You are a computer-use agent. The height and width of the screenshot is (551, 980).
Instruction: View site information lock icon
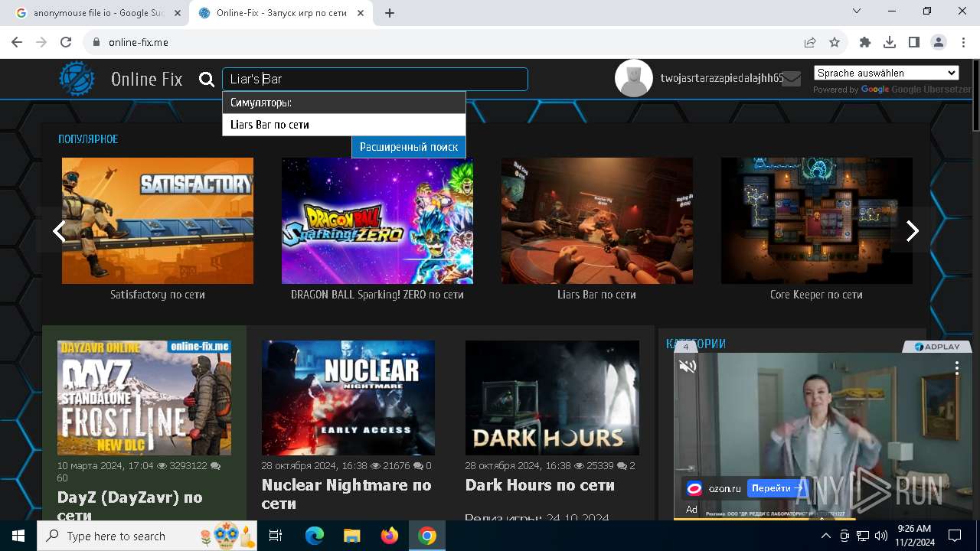96,43
